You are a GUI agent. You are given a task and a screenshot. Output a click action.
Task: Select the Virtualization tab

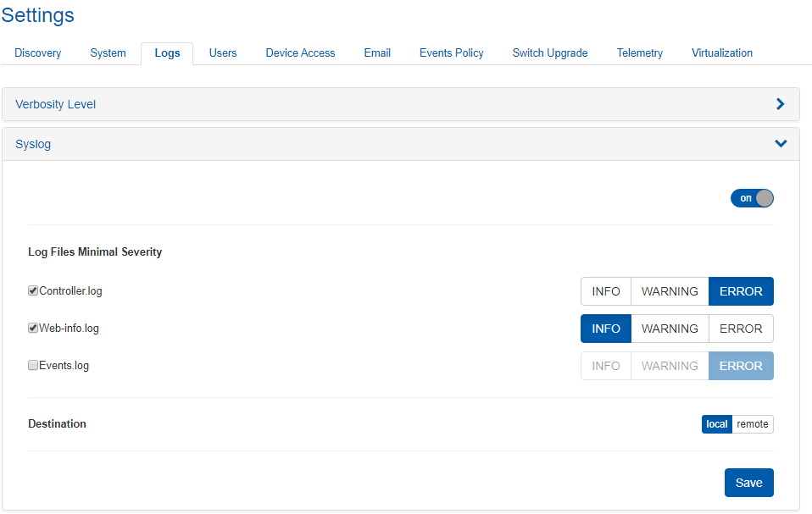(721, 53)
